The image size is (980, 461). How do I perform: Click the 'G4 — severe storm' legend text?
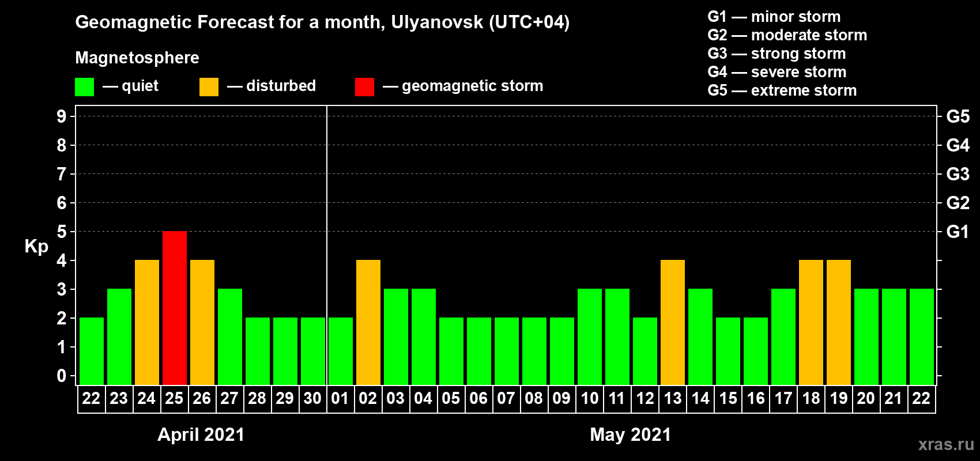(777, 72)
